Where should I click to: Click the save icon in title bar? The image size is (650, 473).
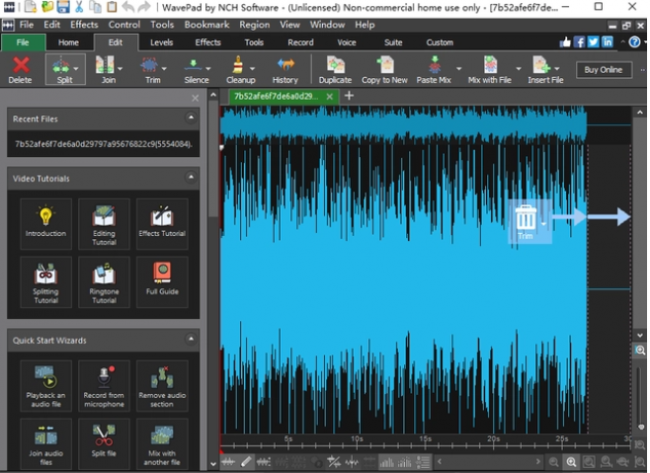coord(63,7)
